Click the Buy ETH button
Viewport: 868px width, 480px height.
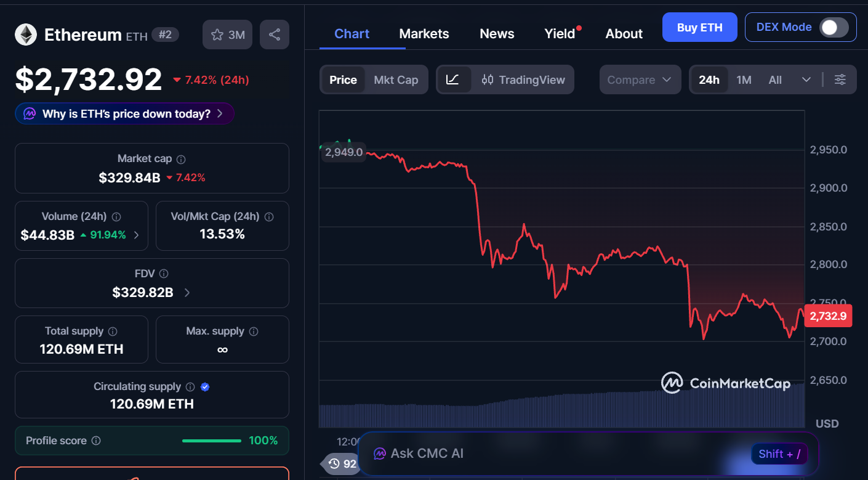[x=699, y=27]
